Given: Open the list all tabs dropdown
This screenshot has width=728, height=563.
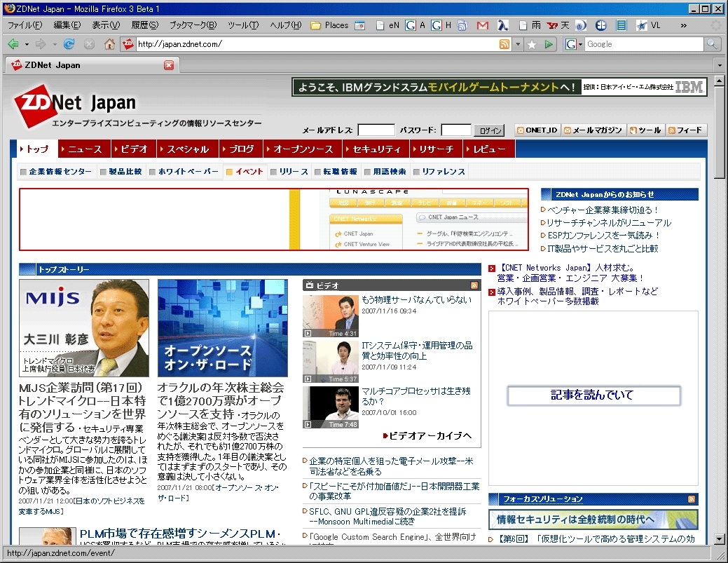Looking at the screenshot, I should (720, 65).
